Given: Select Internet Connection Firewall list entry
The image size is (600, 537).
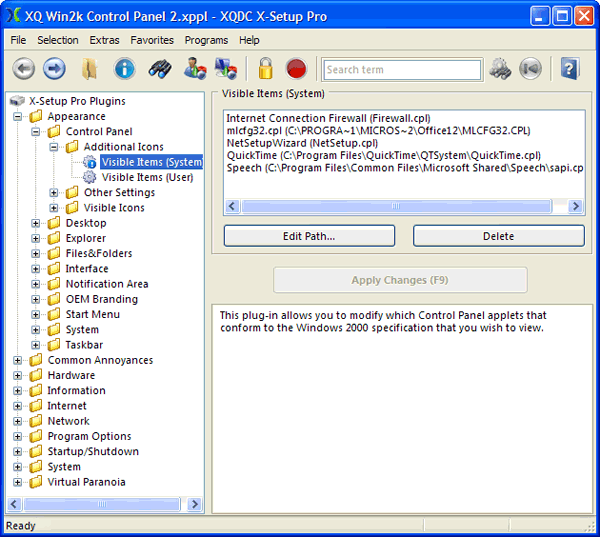Looking at the screenshot, I should (328, 118).
